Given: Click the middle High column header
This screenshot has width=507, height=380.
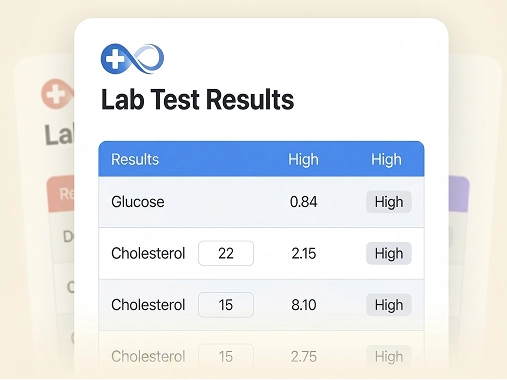Looking at the screenshot, I should [303, 159].
